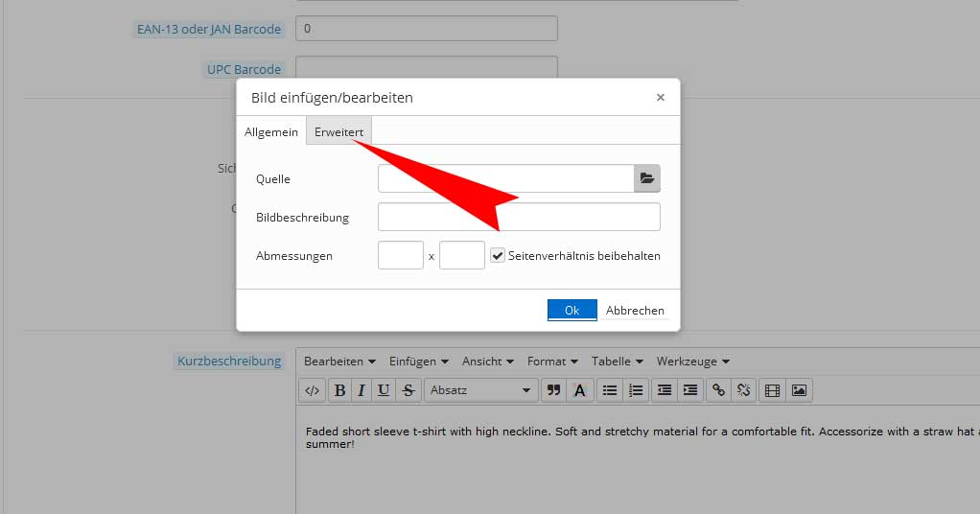980x514 pixels.
Task: Switch to the Allgemein tab
Action: (271, 132)
